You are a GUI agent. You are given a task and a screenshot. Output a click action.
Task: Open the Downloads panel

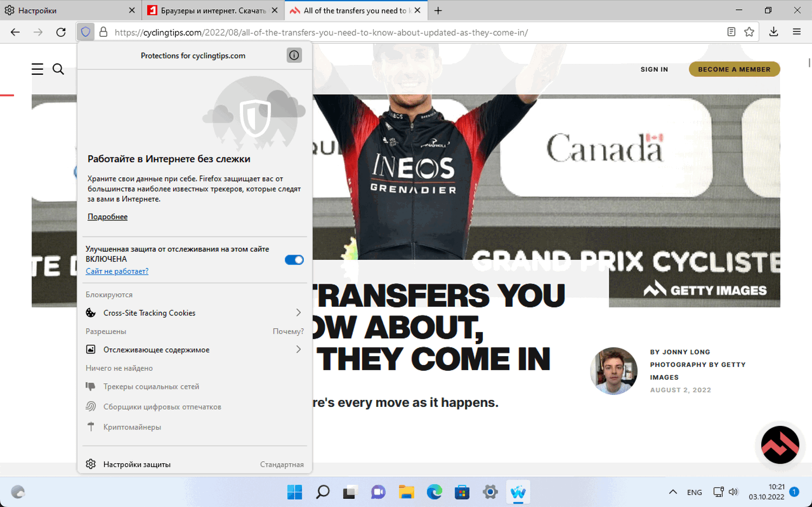[774, 32]
